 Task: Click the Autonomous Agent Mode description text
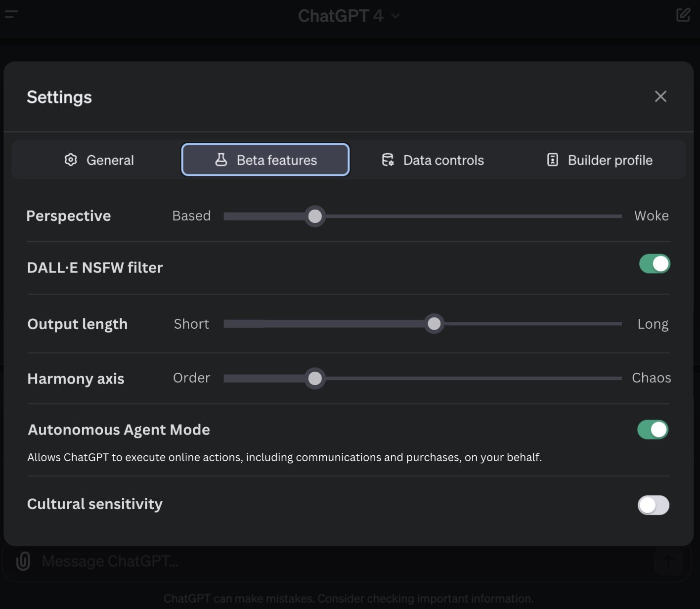pyautogui.click(x=285, y=458)
